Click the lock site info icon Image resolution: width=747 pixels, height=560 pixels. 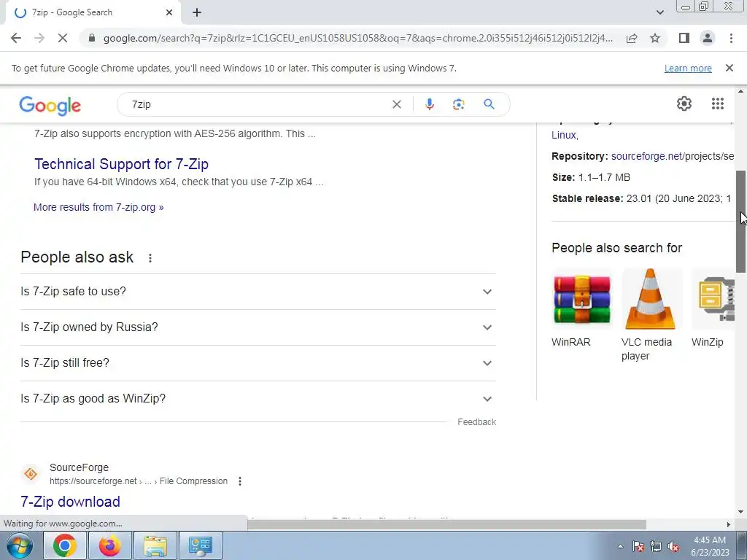[x=92, y=38]
